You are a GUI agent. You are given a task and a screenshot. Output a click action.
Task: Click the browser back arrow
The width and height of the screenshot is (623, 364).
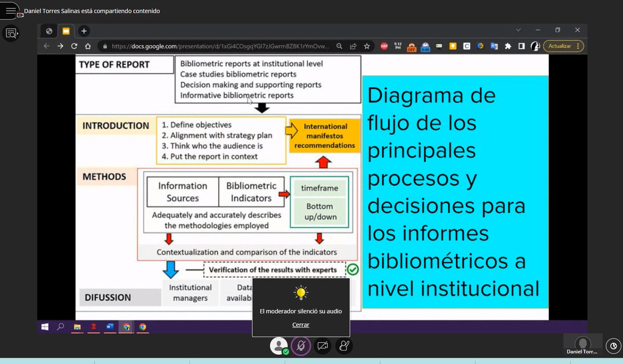tap(47, 46)
